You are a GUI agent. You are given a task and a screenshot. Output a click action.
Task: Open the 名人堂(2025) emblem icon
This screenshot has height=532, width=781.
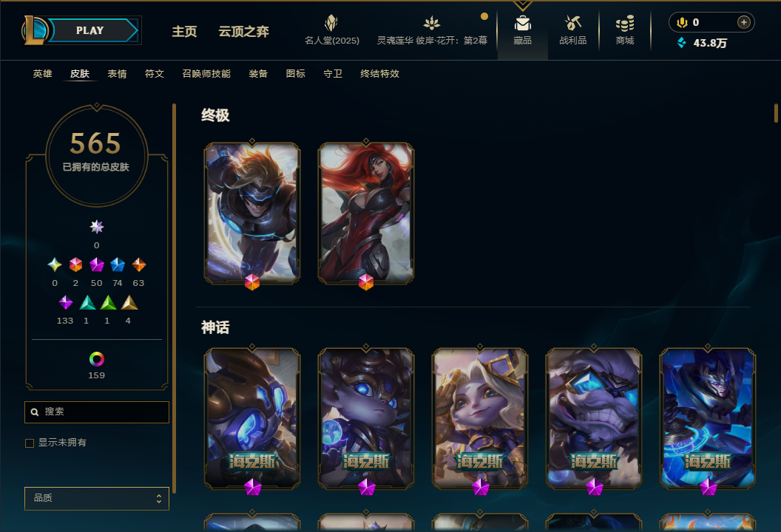[x=331, y=23]
